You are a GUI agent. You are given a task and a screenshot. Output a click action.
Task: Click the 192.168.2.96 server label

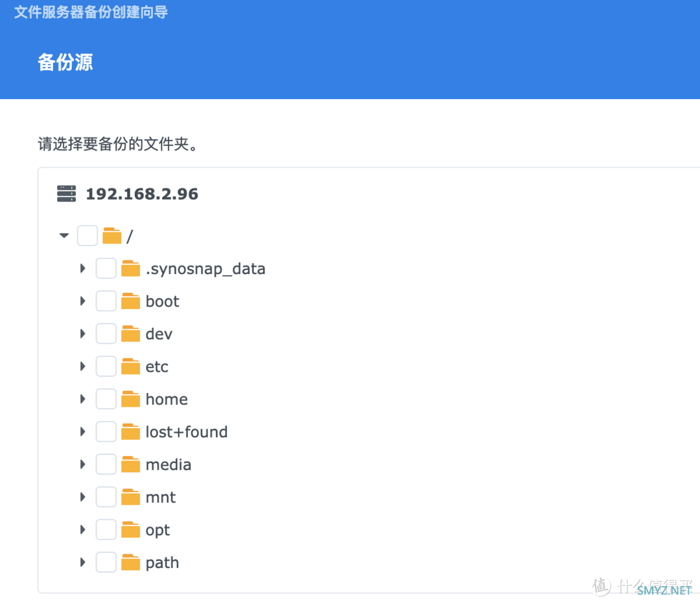(x=142, y=194)
